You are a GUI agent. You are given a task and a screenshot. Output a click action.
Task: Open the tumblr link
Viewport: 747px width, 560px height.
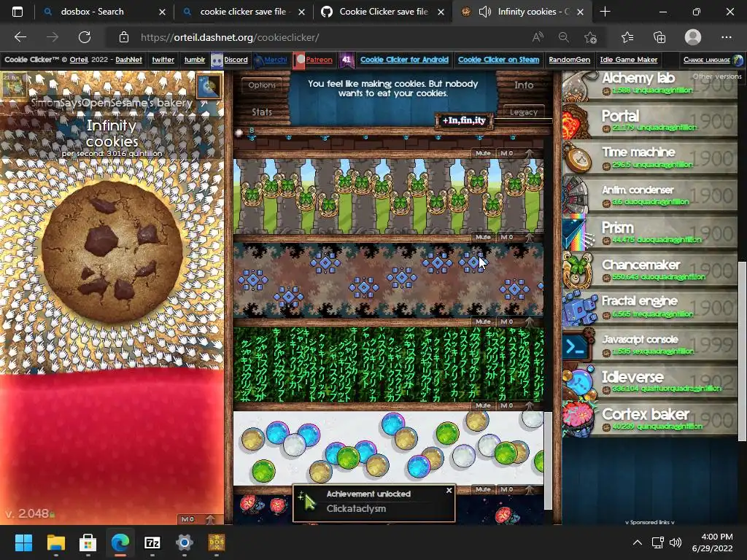click(194, 60)
